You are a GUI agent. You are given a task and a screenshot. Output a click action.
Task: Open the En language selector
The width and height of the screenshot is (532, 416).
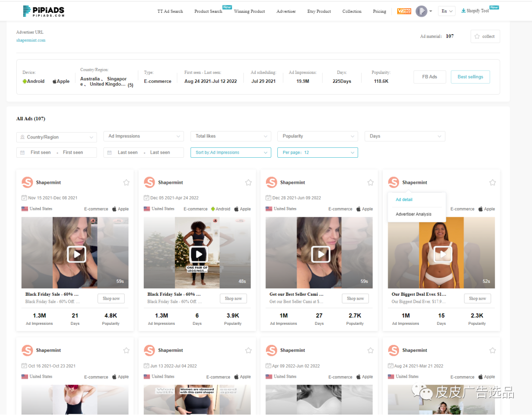[x=446, y=11]
